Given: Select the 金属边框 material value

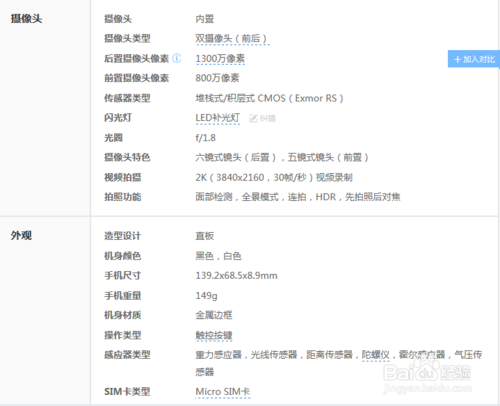Looking at the screenshot, I should click(x=214, y=315).
